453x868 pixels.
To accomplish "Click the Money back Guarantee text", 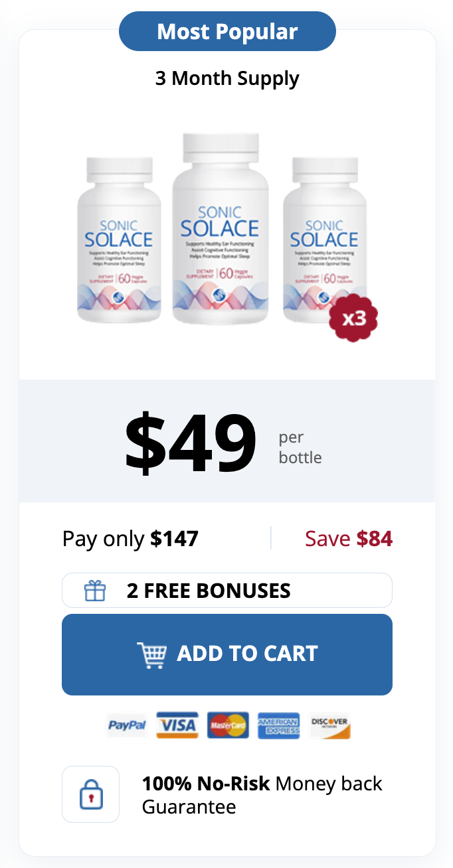I will pyautogui.click(x=261, y=795).
